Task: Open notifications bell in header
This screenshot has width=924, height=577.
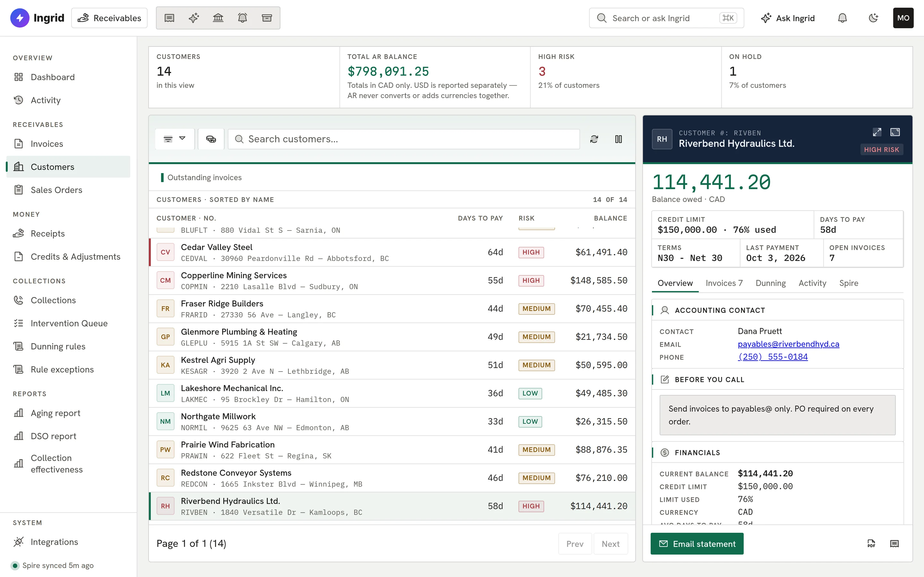Action: tap(842, 18)
